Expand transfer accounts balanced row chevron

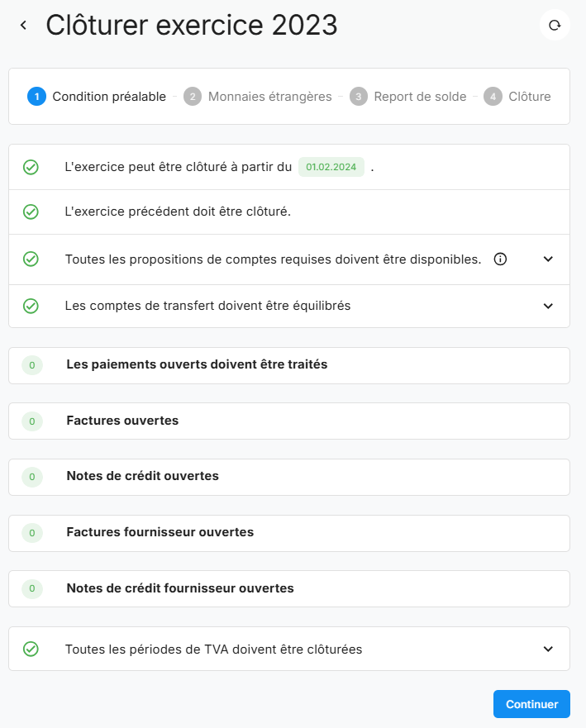(x=548, y=306)
